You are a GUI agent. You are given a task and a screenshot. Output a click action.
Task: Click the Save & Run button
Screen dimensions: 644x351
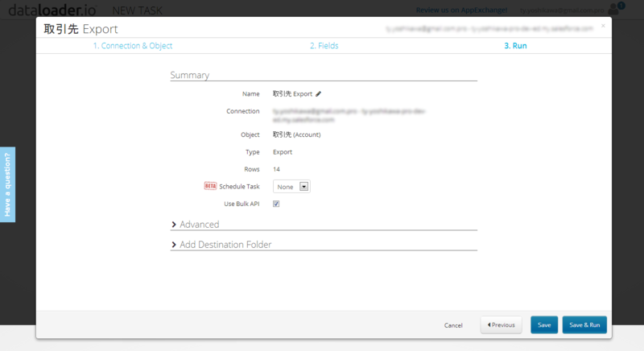point(584,324)
